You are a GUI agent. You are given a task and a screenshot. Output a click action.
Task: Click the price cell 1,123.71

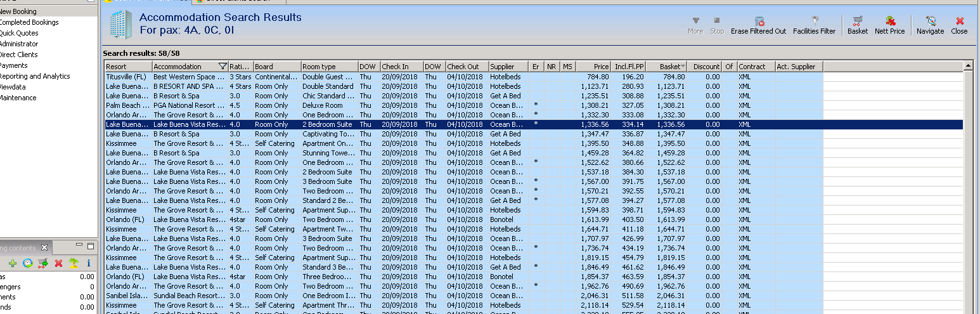595,86
